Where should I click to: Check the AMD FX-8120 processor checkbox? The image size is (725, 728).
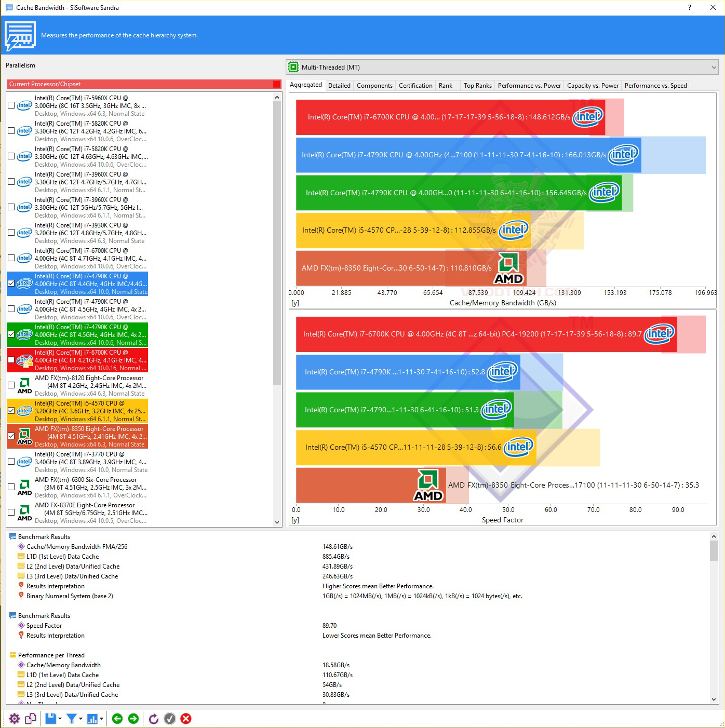coord(11,385)
